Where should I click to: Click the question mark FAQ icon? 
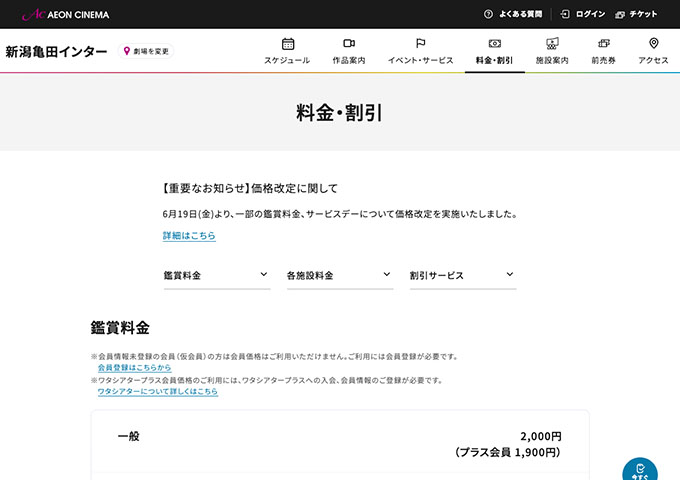488,14
